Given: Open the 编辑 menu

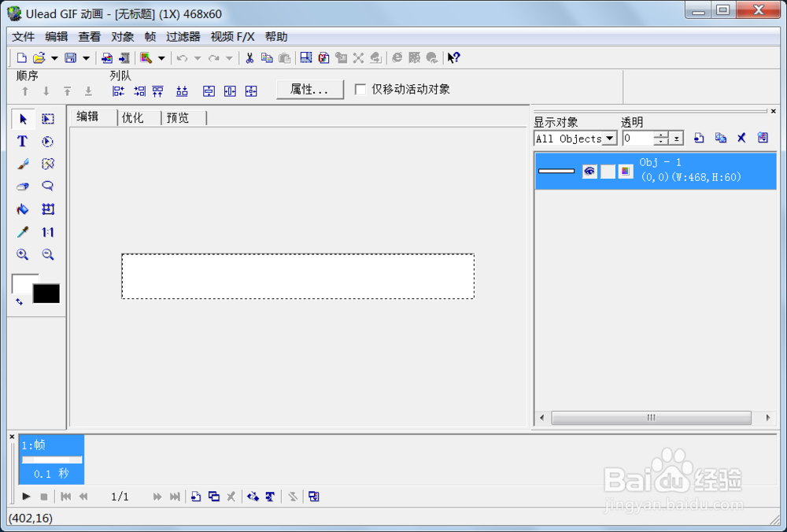Looking at the screenshot, I should pos(56,37).
